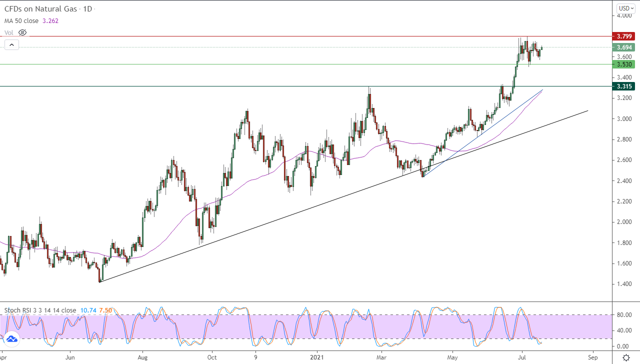Click the Aug label on time axis

pos(142,357)
